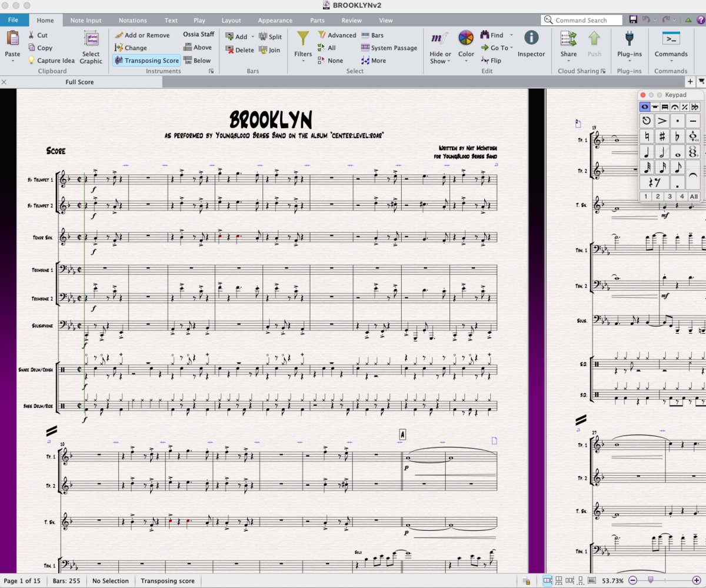Select All voices on the Keypad
Screen dimensions: 706x588
click(x=693, y=196)
